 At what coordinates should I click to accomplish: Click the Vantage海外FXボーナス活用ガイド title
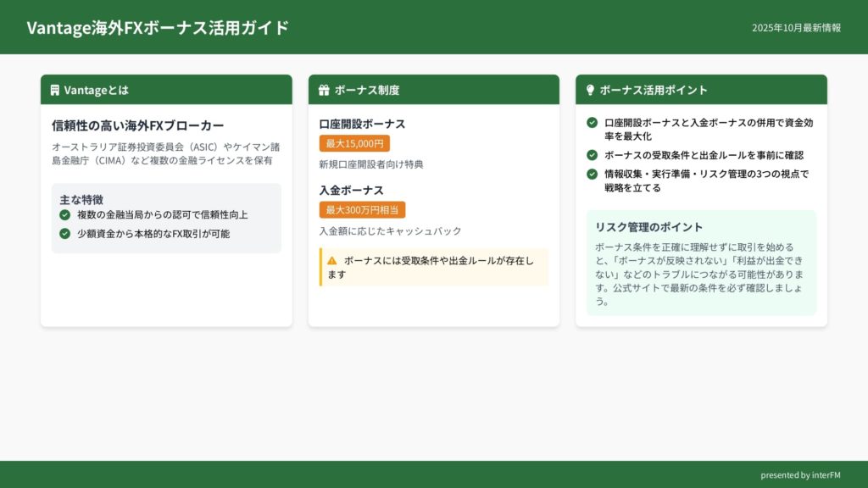(x=158, y=28)
